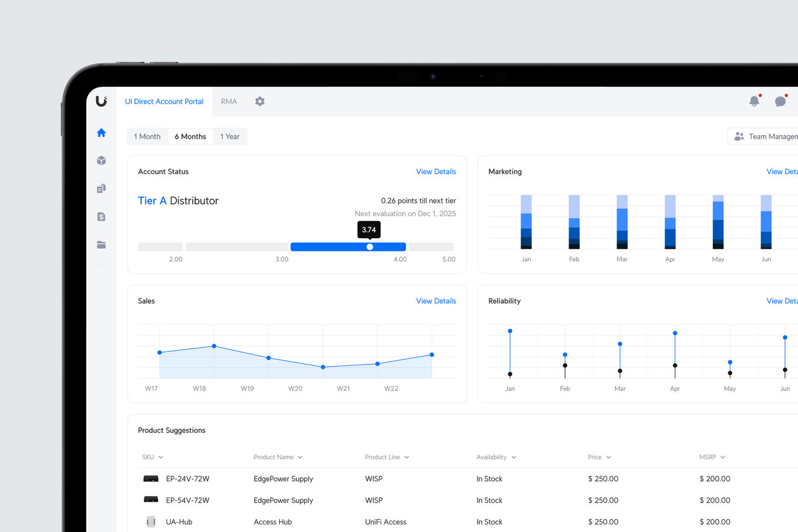Screen dimensions: 798x532
Task: Open chat messages bubble icon
Action: pyautogui.click(x=780, y=101)
